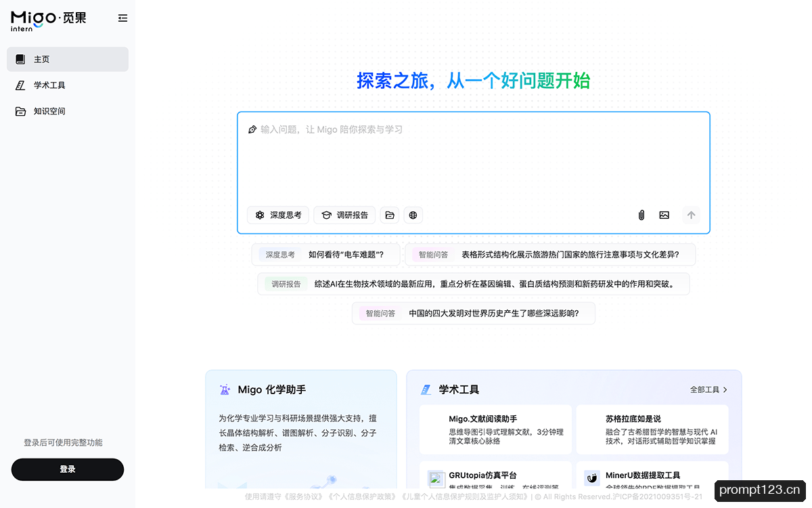The height and width of the screenshot is (508, 812).
Task: Toggle the globe web search icon
Action: point(413,215)
